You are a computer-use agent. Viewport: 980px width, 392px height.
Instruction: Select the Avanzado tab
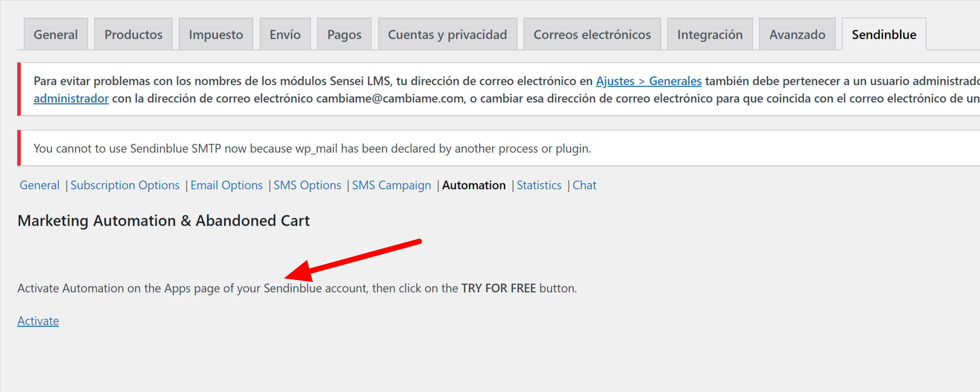point(797,34)
